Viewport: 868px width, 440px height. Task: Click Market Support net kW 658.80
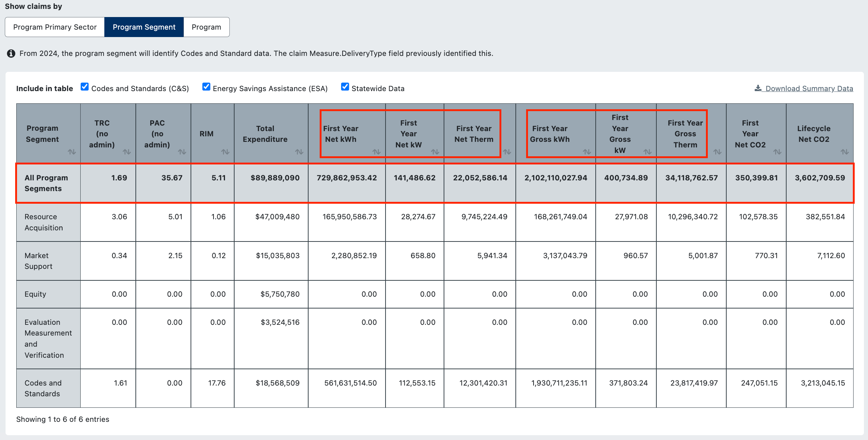[423, 256]
